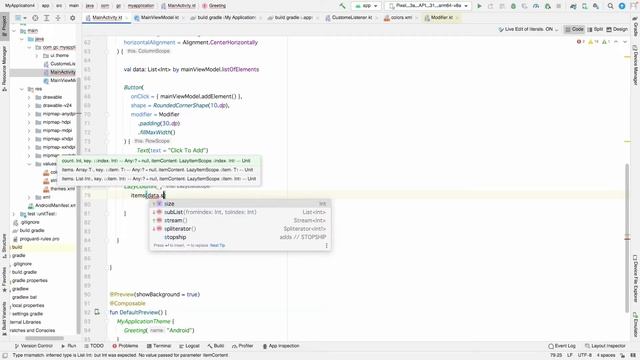This screenshot has width=640, height=360.
Task: Expand the ui.theme package
Action: coord(37,56)
